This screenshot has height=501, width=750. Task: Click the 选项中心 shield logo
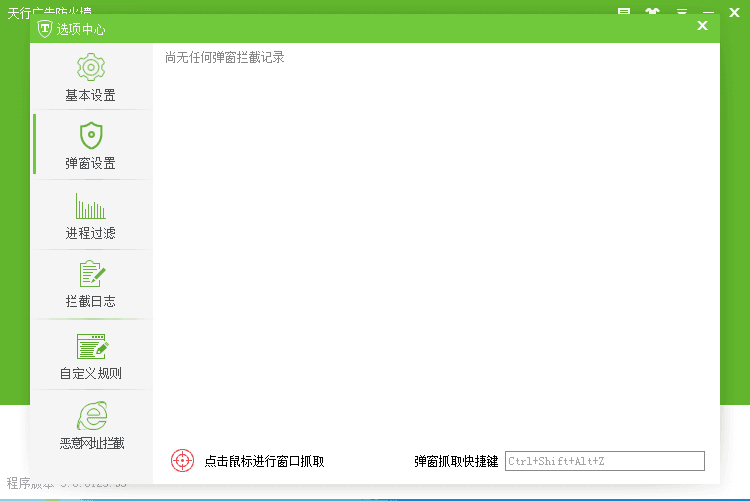click(44, 29)
